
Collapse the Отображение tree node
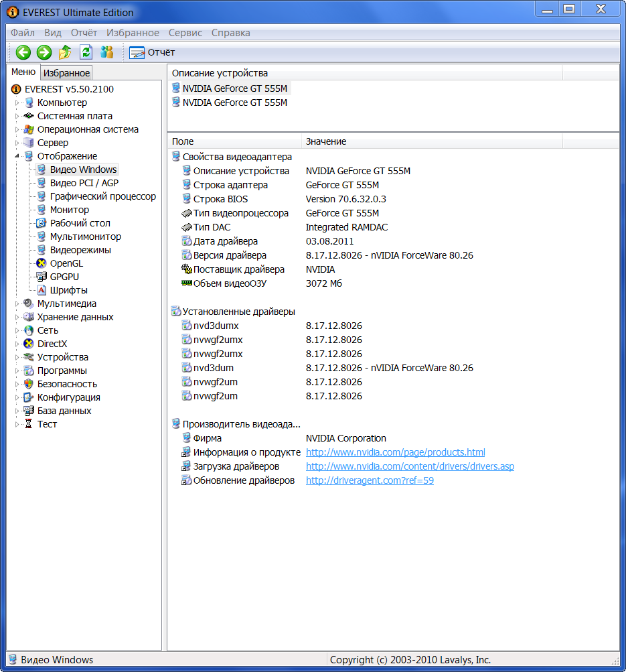point(17,156)
